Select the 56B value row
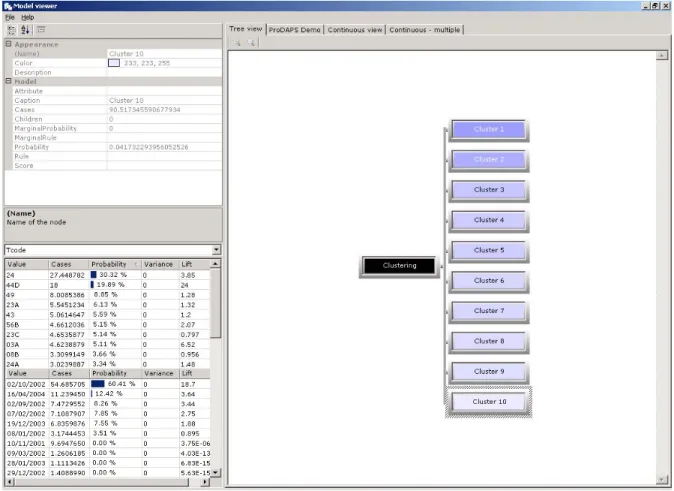This screenshot has height=491, width=674. point(107,325)
